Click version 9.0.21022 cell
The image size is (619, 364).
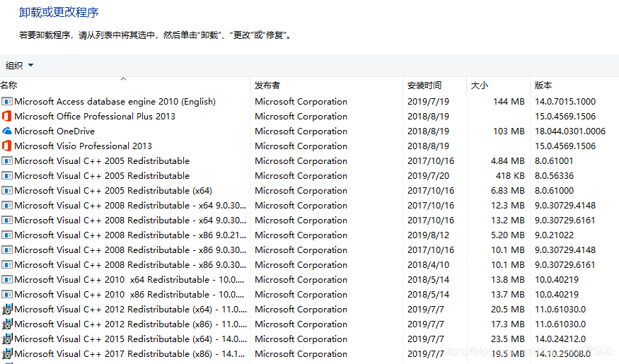554,235
